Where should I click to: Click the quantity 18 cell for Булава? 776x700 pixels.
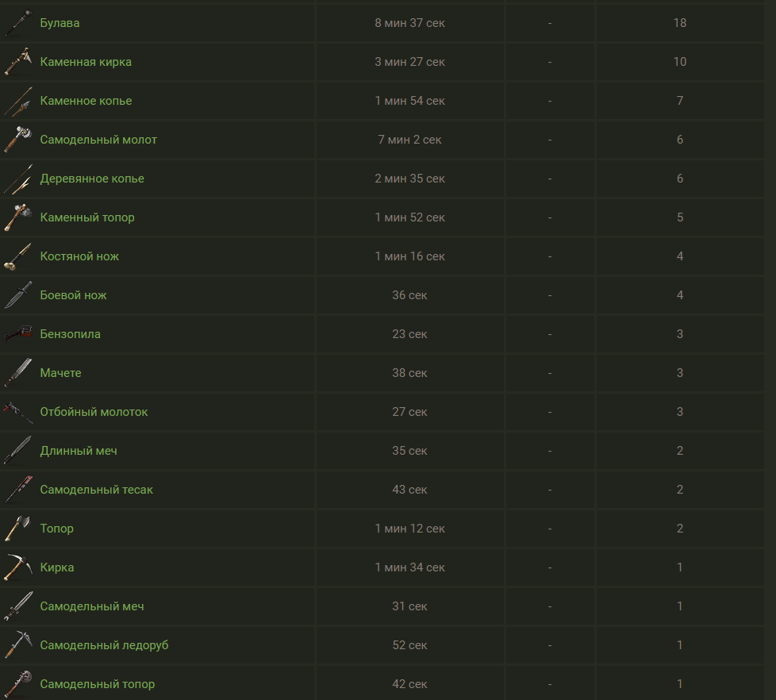tap(680, 23)
